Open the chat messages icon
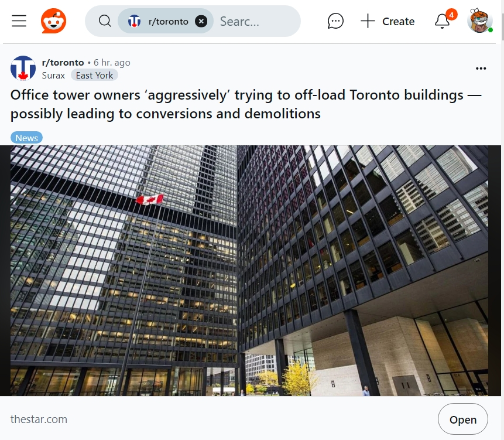Screen dimensions: 504x440 coord(335,21)
